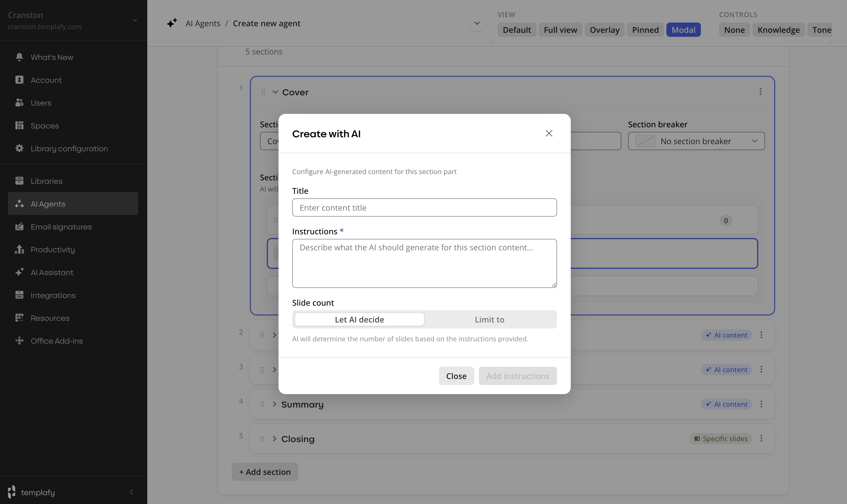Image resolution: width=847 pixels, height=504 pixels.
Task: Select Limit to slide count option
Action: pyautogui.click(x=489, y=319)
